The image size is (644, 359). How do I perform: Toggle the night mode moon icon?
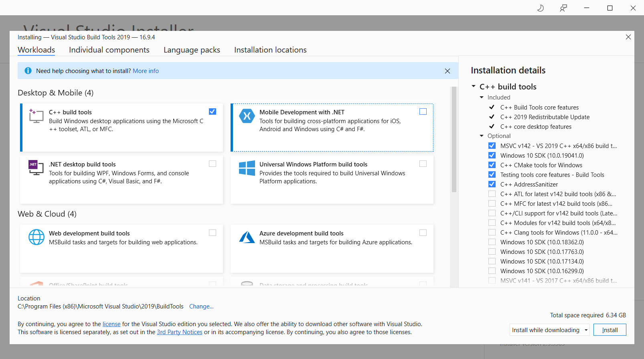click(x=541, y=8)
